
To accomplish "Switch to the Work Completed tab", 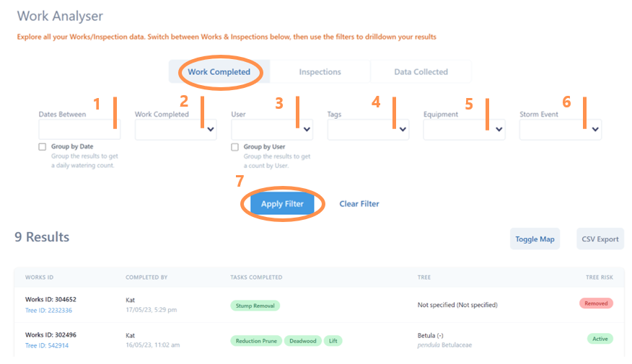I will point(219,72).
